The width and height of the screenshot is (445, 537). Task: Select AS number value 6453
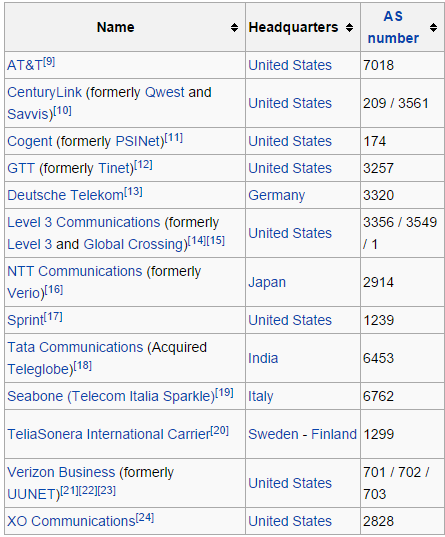coord(379,358)
